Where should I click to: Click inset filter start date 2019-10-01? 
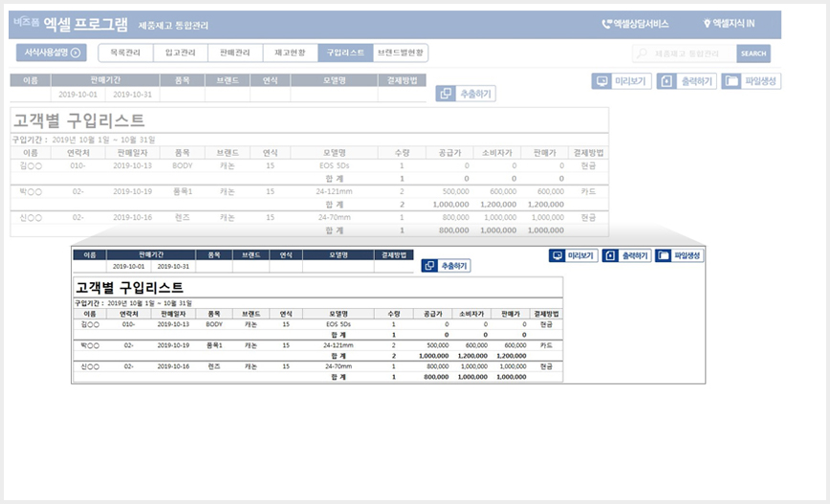tap(129, 266)
